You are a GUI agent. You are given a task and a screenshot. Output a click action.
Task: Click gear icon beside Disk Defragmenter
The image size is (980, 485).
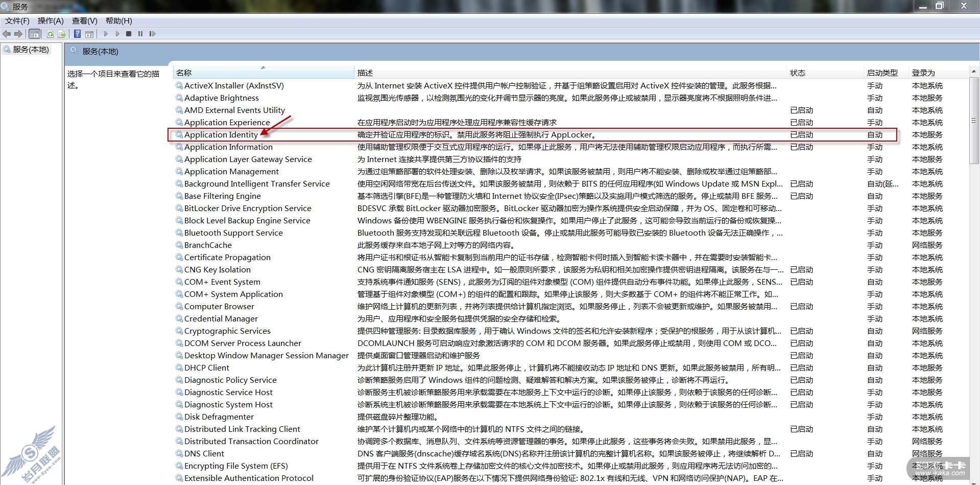pos(179,417)
